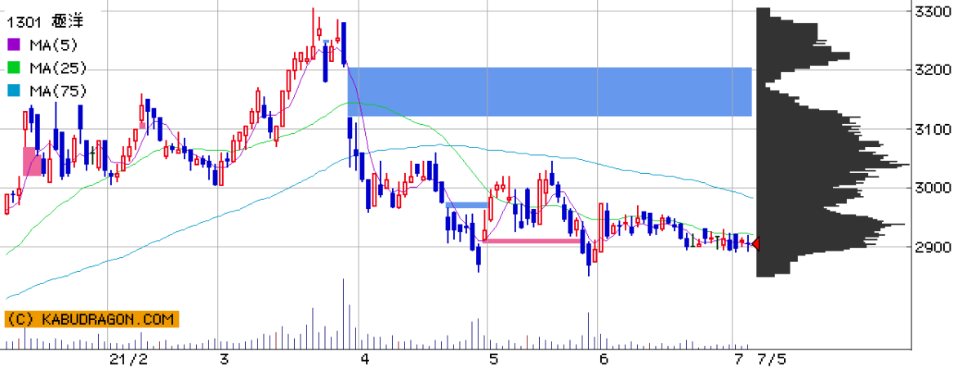The width and height of the screenshot is (980, 369).
Task: Click the 21/2 date axis label
Action: tap(129, 359)
